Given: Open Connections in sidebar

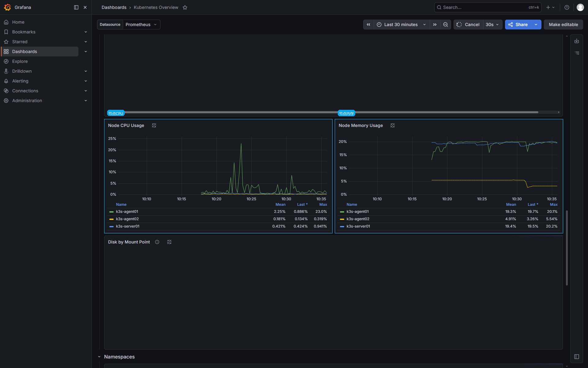Looking at the screenshot, I should point(25,91).
